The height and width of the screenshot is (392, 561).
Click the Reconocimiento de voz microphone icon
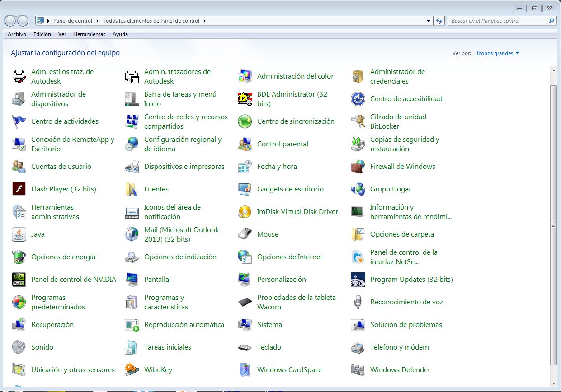(x=358, y=302)
